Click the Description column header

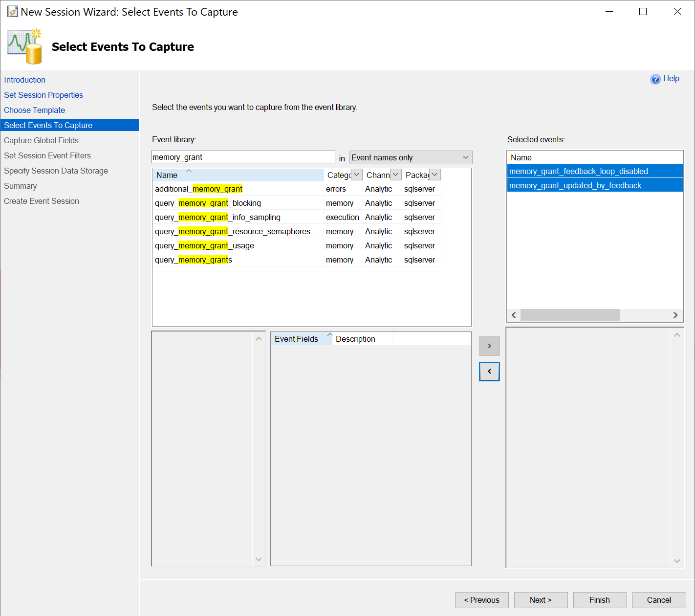pyautogui.click(x=363, y=339)
